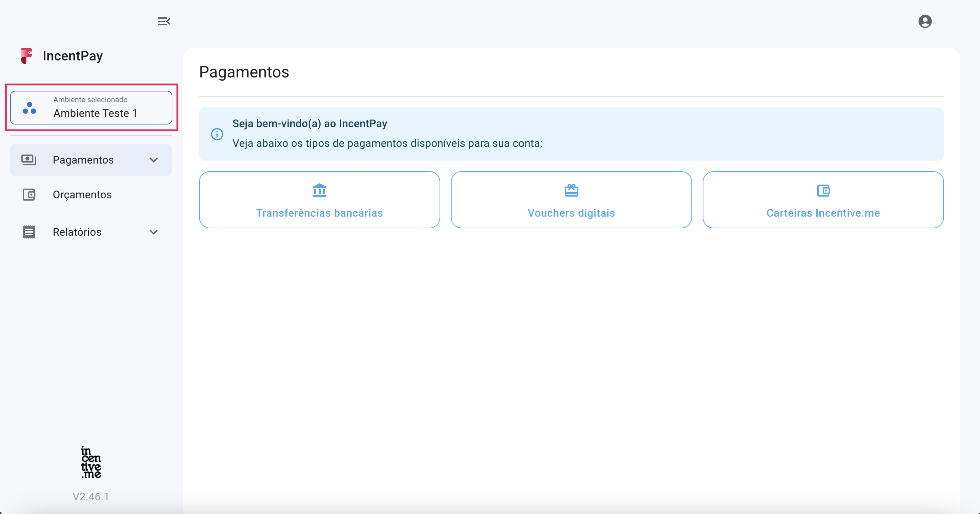The width and height of the screenshot is (980, 514).
Task: Click the V2.46.1 version label
Action: click(91, 497)
